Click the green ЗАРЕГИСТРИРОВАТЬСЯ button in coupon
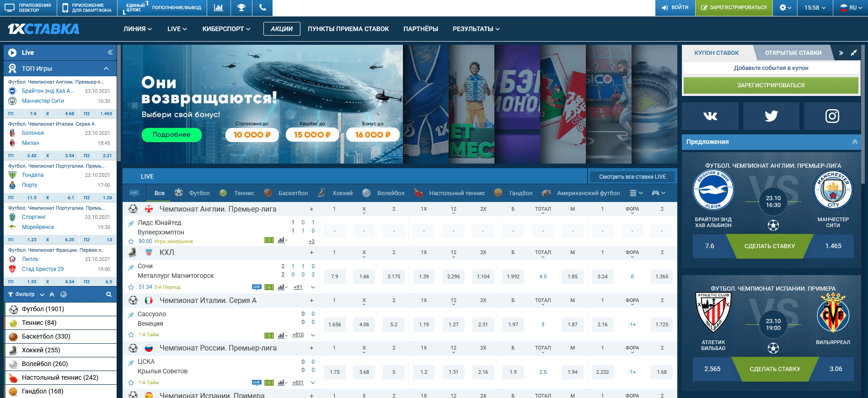This screenshot has height=398, width=868. tap(771, 85)
